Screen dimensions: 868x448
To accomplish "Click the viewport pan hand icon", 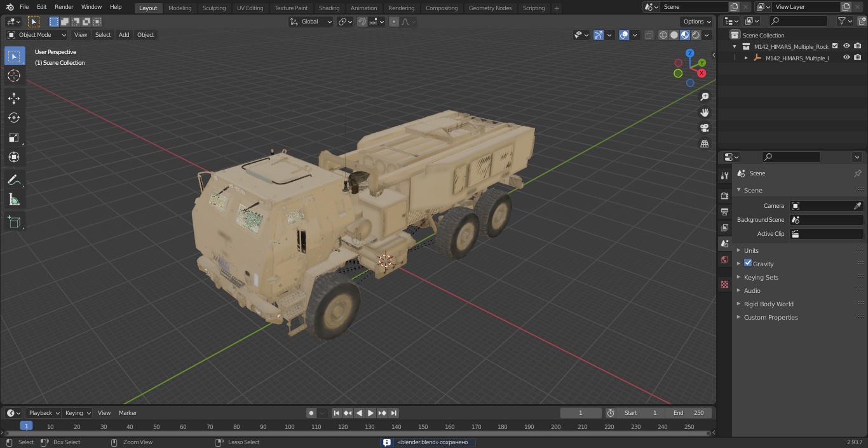I will [x=705, y=112].
